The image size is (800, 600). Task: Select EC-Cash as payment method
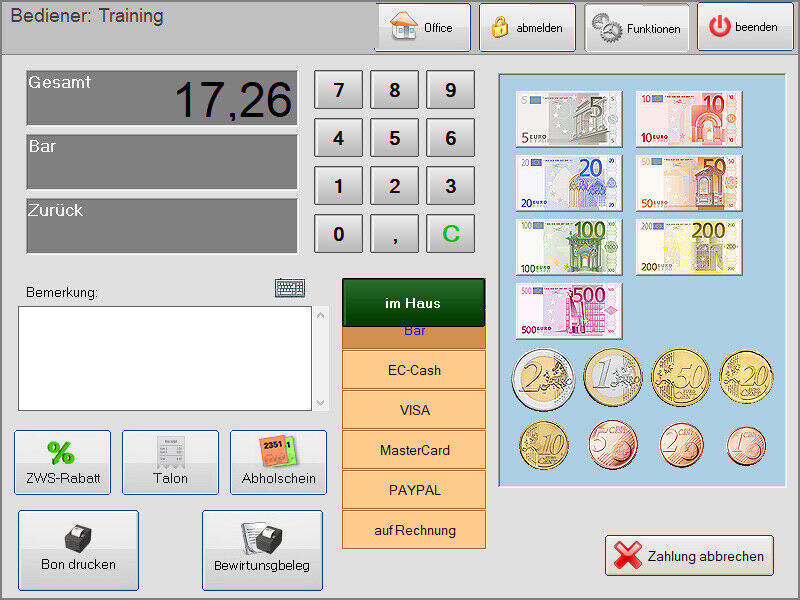413,370
